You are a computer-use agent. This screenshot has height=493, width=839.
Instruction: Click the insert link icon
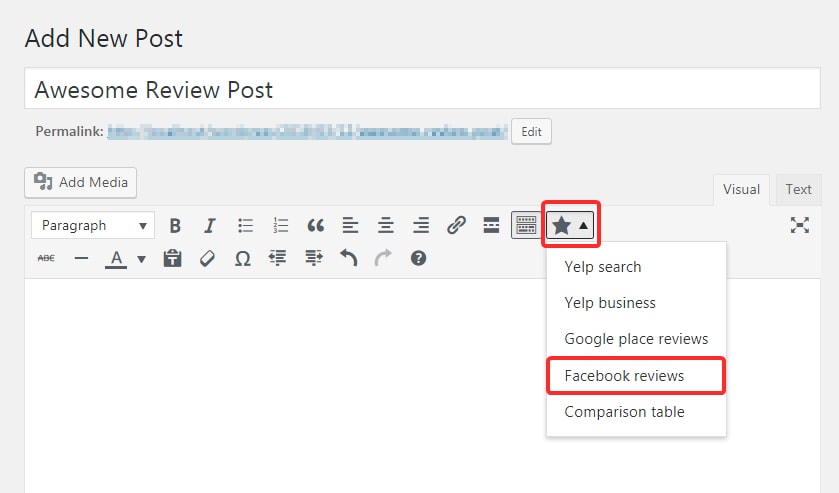pyautogui.click(x=456, y=226)
